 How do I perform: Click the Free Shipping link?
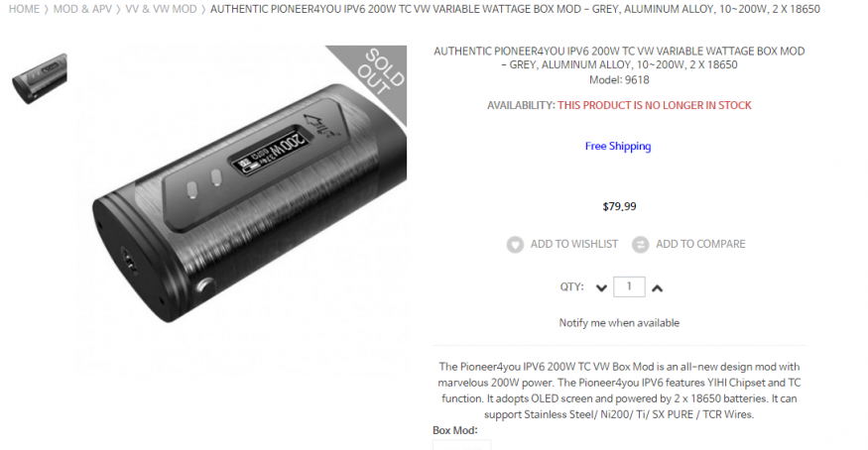pos(618,146)
